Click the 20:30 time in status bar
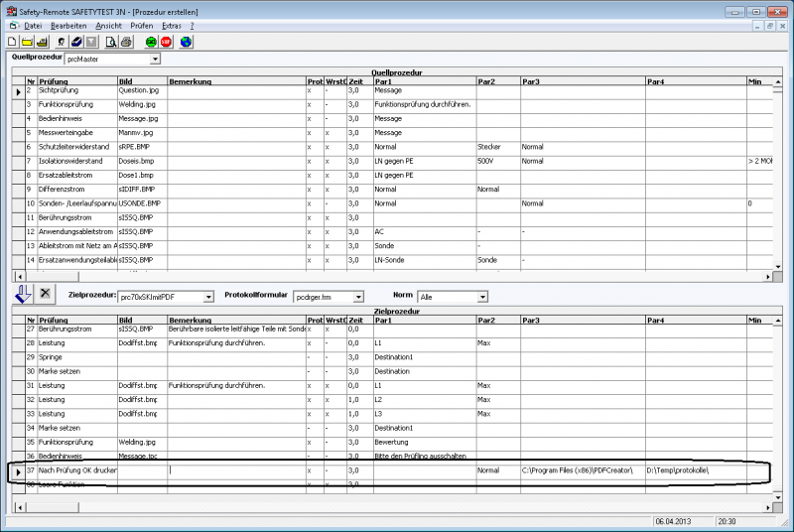The height and width of the screenshot is (532, 794). (x=727, y=521)
